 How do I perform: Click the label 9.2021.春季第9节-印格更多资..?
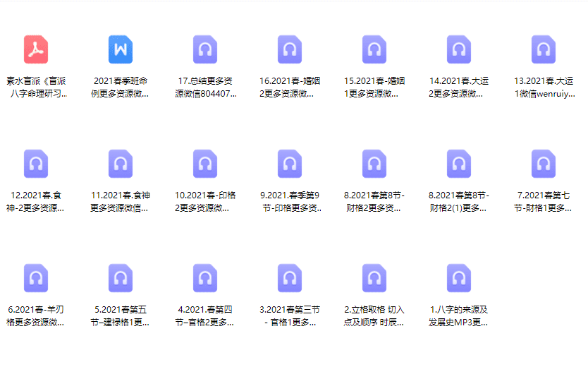(290, 202)
